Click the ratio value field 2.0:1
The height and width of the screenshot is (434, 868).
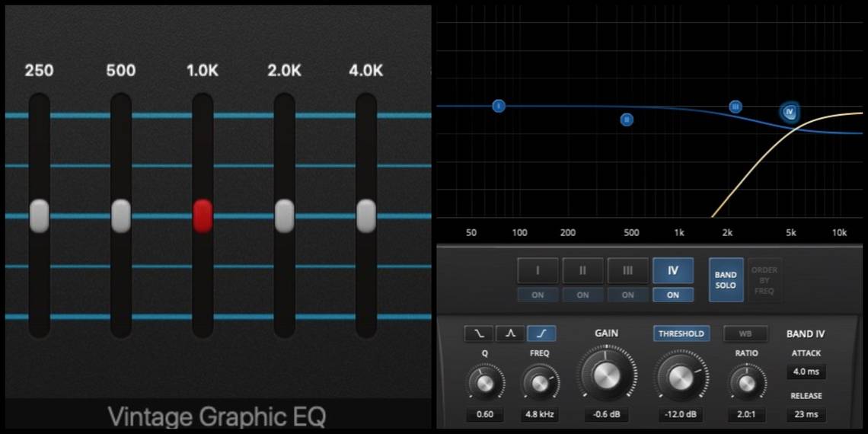click(747, 415)
